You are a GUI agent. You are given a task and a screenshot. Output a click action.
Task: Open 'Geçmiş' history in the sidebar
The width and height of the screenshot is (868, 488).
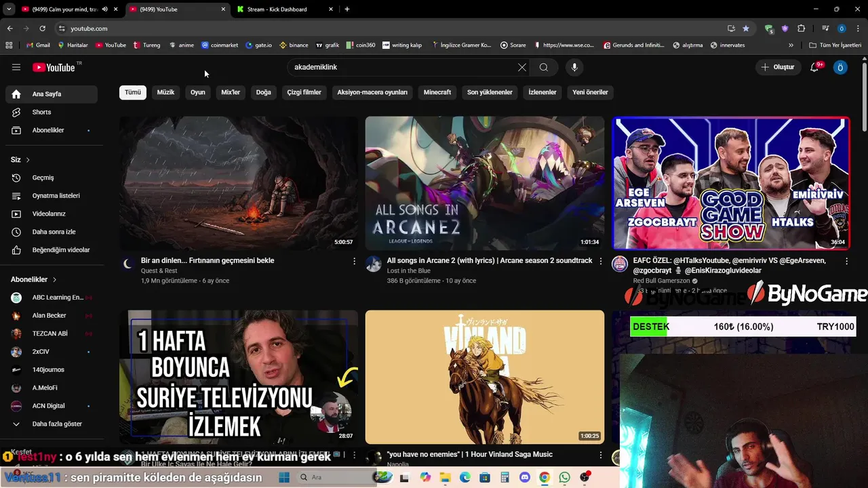coord(52,178)
